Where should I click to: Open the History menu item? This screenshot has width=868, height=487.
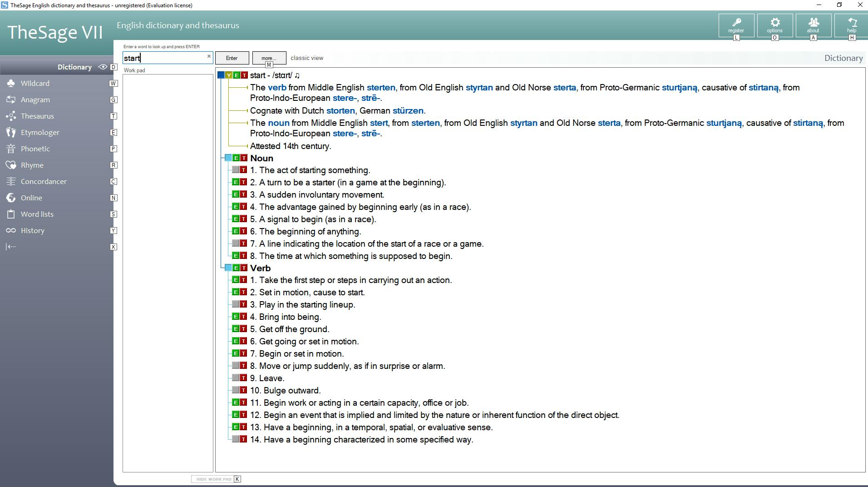point(32,231)
